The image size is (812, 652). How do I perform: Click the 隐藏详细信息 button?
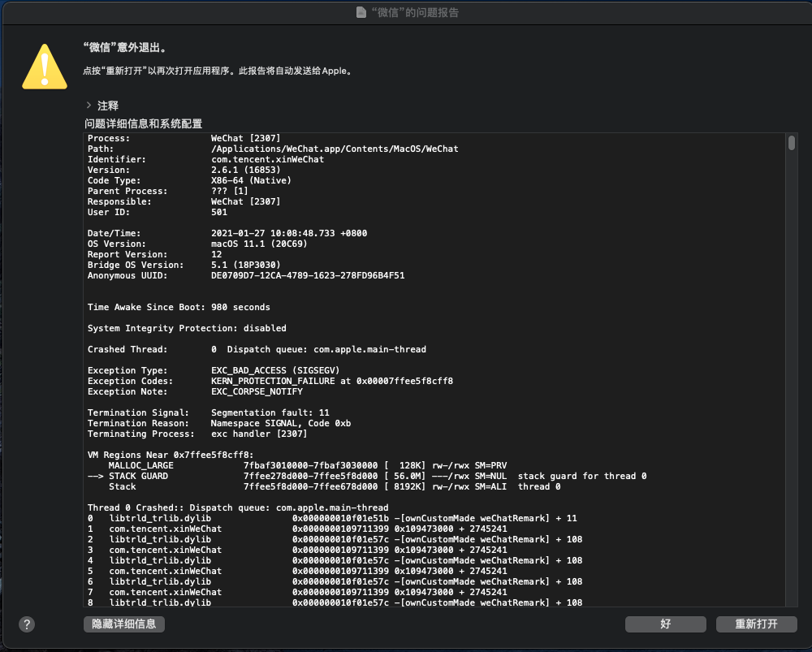124,624
